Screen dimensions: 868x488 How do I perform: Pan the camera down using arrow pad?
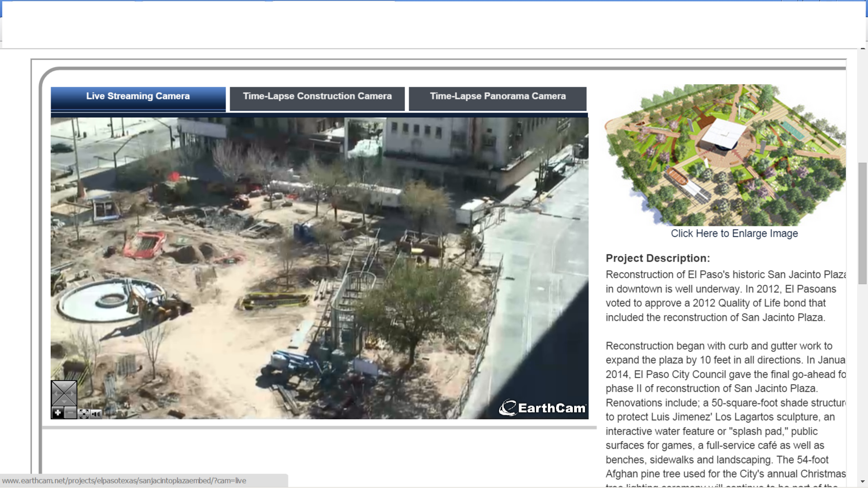pyautogui.click(x=64, y=401)
